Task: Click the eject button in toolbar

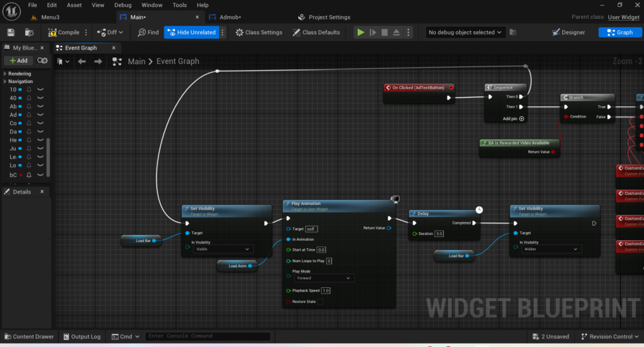Action: coord(396,33)
